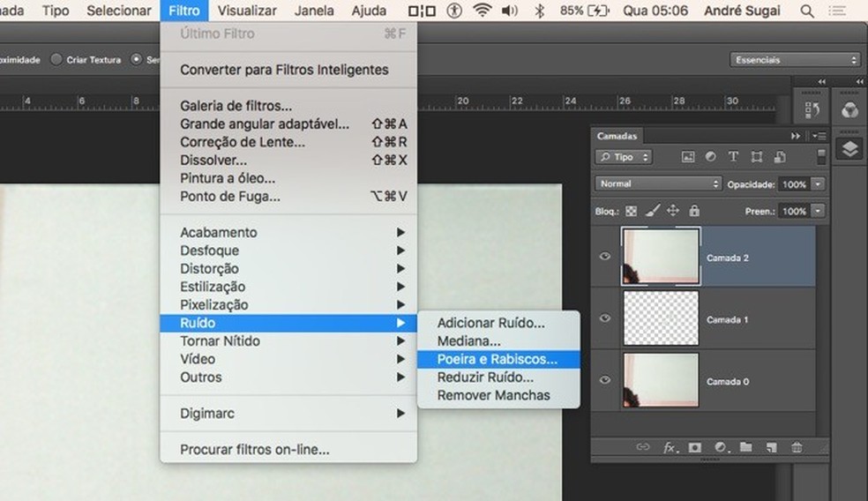Select the Camada 0 layer thumbnail
This screenshot has height=501, width=868.
point(661,380)
